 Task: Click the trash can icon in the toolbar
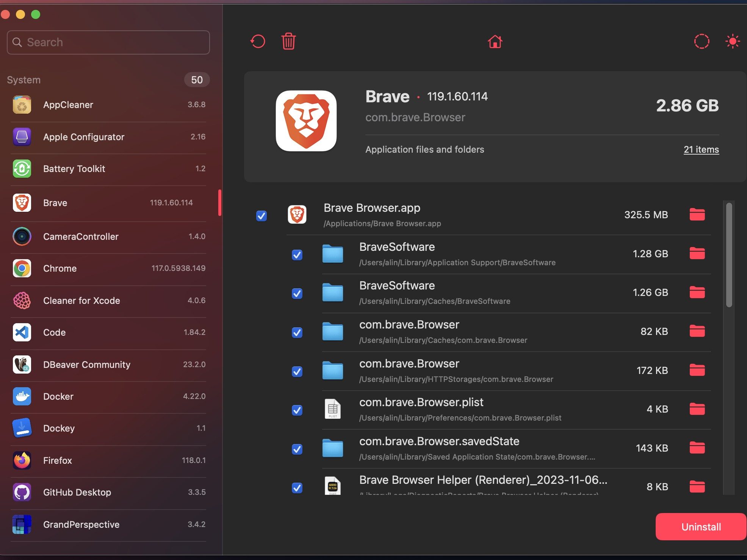[288, 41]
